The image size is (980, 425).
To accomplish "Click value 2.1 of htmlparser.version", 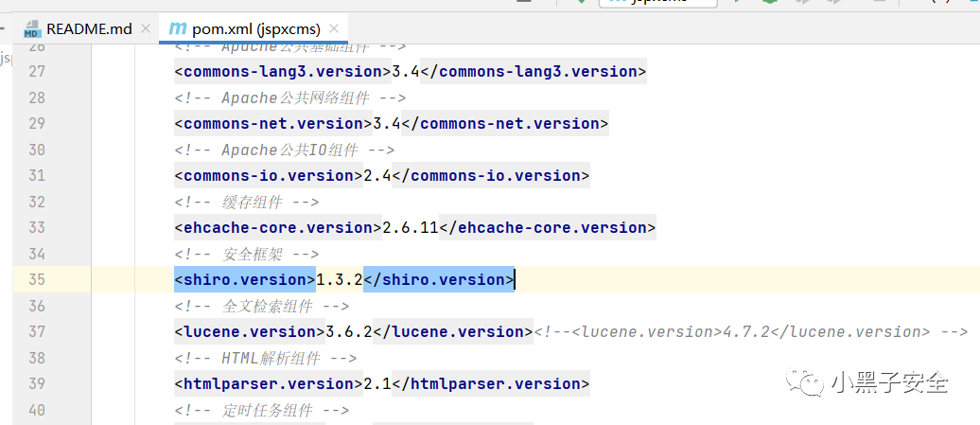I will 377,383.
